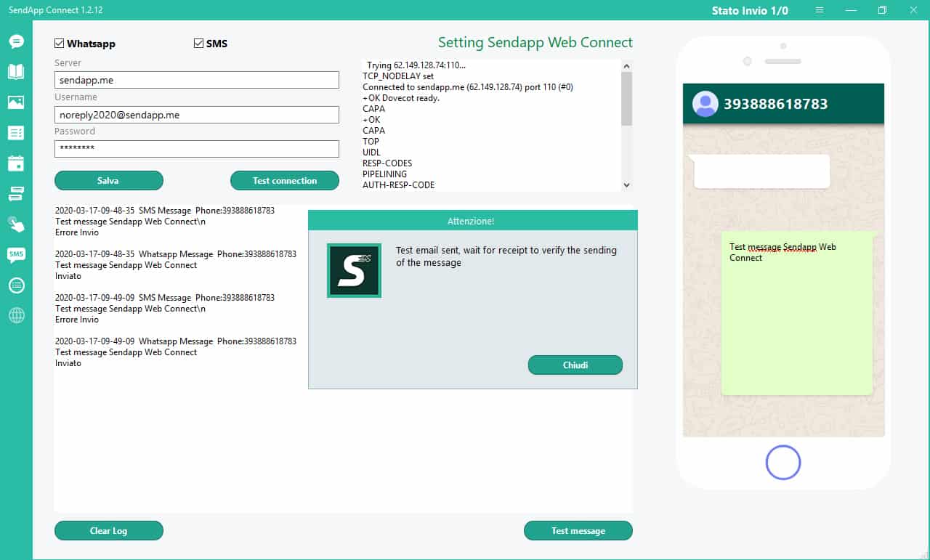This screenshot has width=930, height=560.
Task: Open the calendar scheduler sidebar icon
Action: [16, 163]
